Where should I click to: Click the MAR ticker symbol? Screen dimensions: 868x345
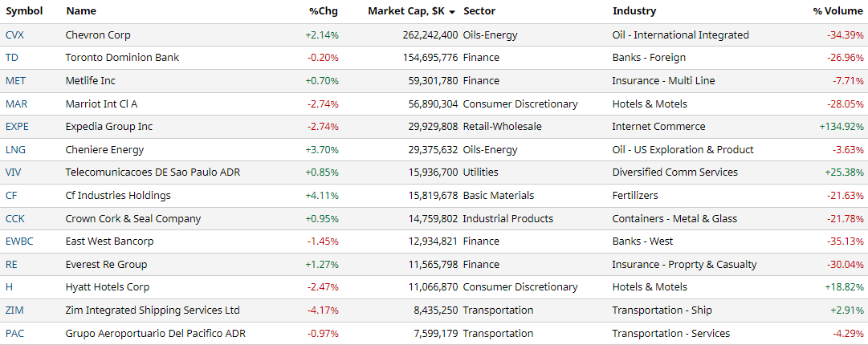pyautogui.click(x=17, y=103)
